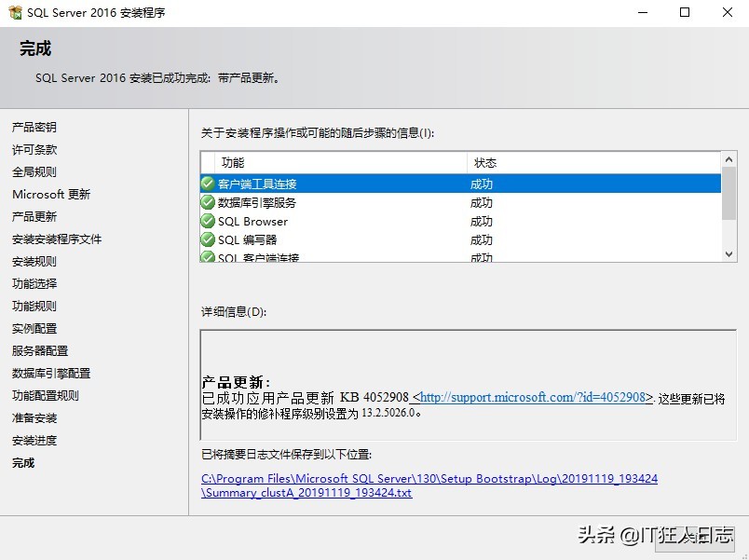Click green check icon for 客户端工具连接

[208, 184]
